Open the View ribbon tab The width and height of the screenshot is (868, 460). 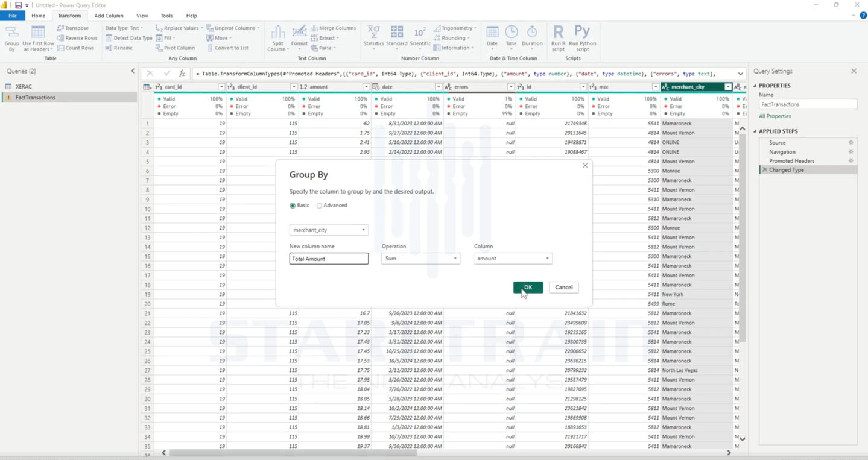pyautogui.click(x=142, y=16)
